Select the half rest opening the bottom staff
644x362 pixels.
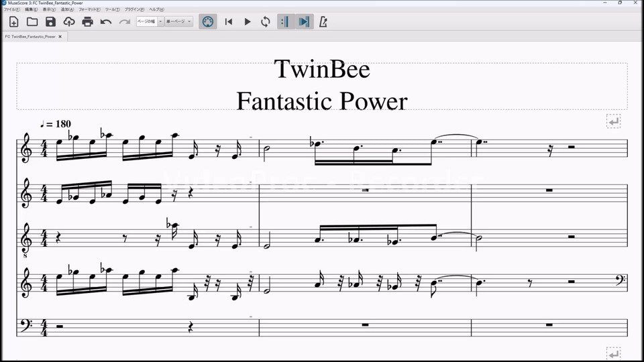tap(60, 326)
